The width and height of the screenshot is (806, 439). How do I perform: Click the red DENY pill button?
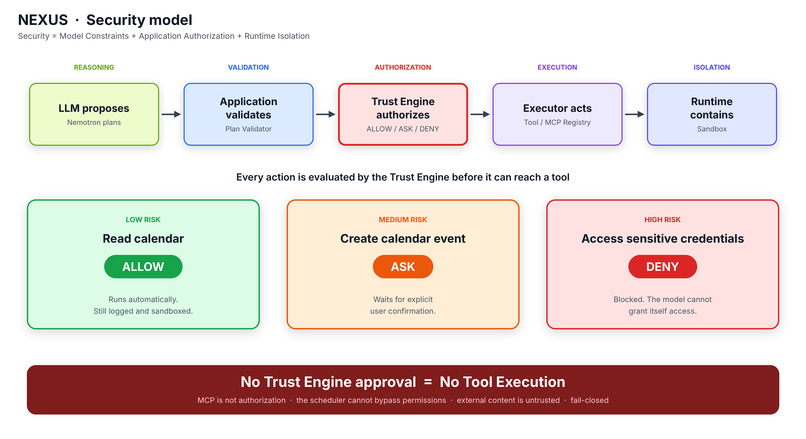[x=662, y=267]
